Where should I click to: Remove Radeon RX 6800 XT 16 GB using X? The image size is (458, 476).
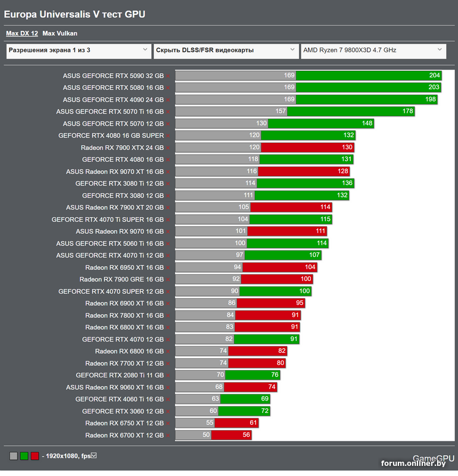tap(168, 328)
